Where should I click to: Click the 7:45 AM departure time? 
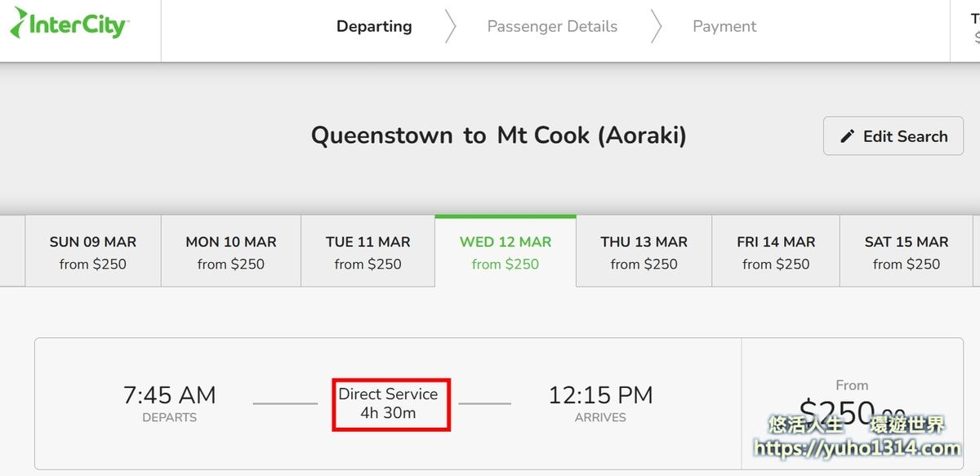(170, 395)
